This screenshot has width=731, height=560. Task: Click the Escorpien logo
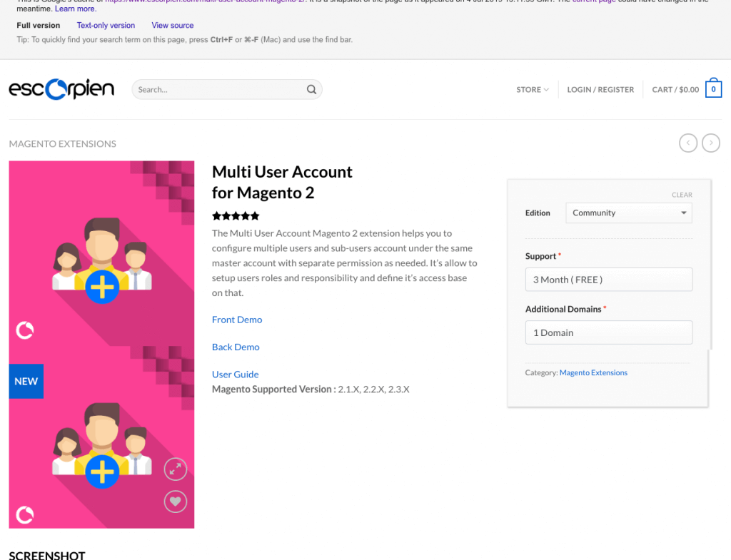click(x=61, y=89)
